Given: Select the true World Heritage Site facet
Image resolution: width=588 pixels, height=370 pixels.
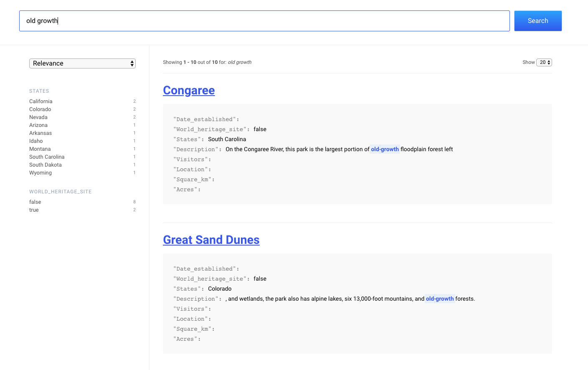Looking at the screenshot, I should tap(34, 210).
